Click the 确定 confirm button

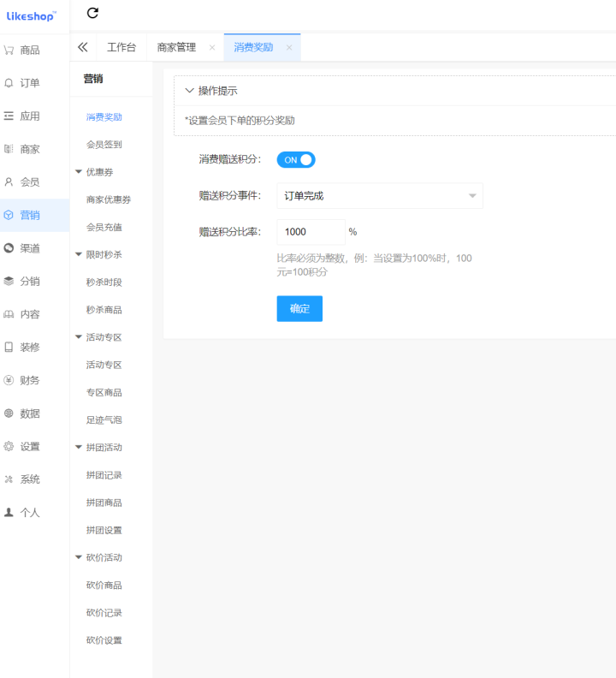point(299,309)
